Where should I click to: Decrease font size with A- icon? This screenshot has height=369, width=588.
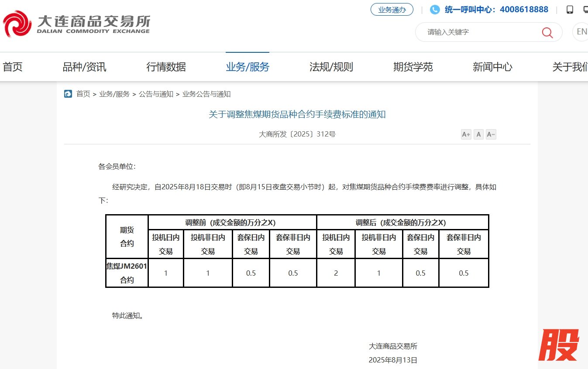point(491,134)
